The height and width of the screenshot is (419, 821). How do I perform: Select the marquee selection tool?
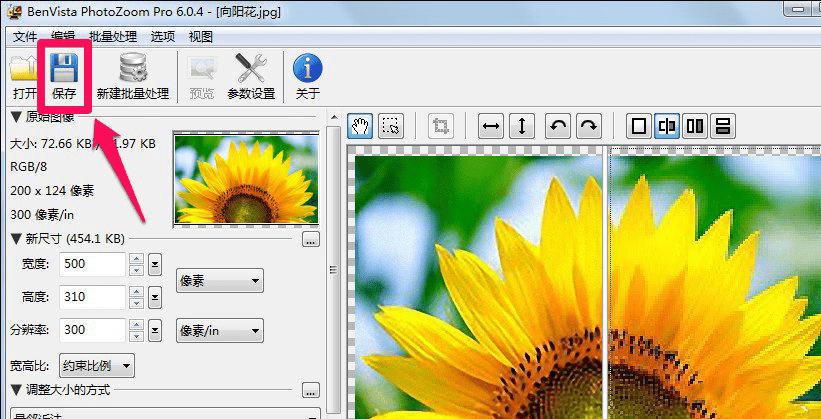coord(391,127)
